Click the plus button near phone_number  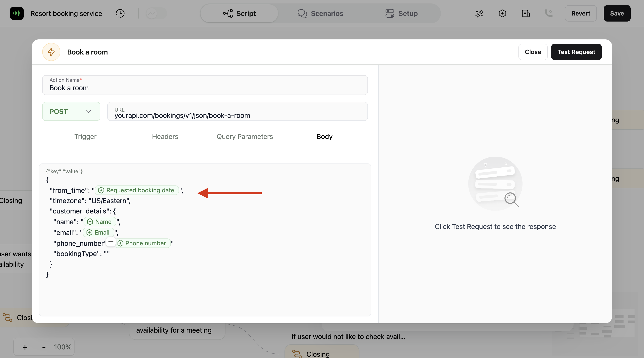111,242
